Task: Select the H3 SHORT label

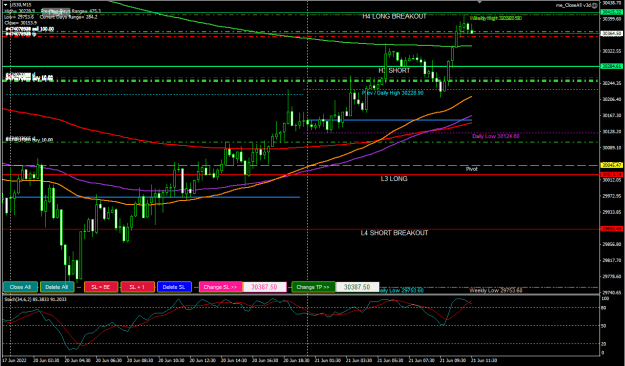Action: click(394, 71)
